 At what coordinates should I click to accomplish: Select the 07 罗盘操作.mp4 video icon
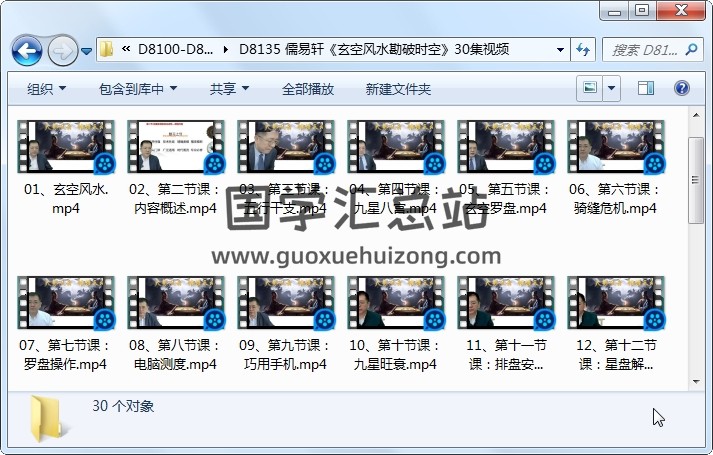point(66,303)
